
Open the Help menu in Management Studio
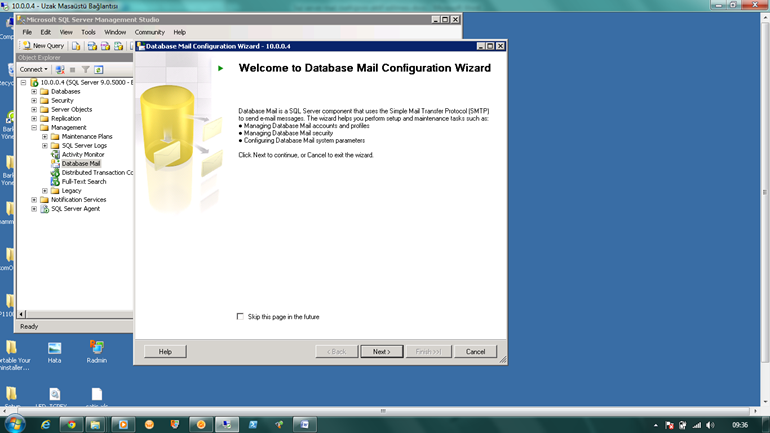(x=179, y=32)
